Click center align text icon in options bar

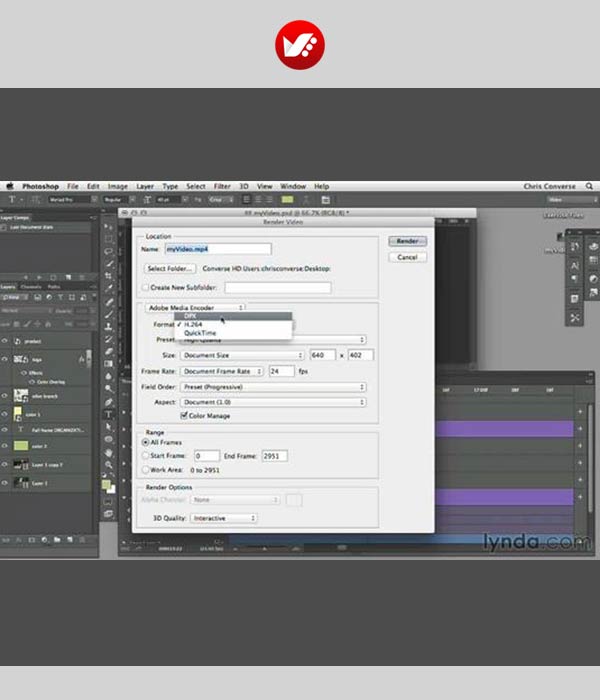[x=258, y=200]
